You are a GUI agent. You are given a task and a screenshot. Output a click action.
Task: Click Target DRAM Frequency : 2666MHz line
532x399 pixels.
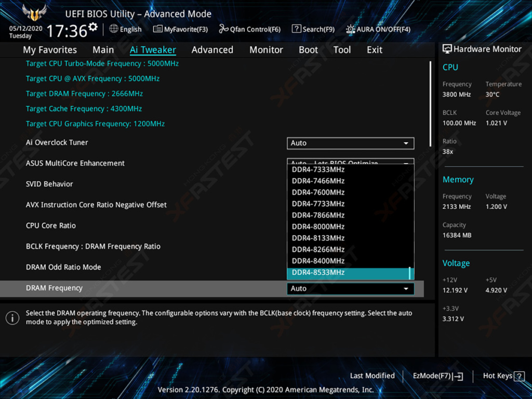pyautogui.click(x=85, y=94)
